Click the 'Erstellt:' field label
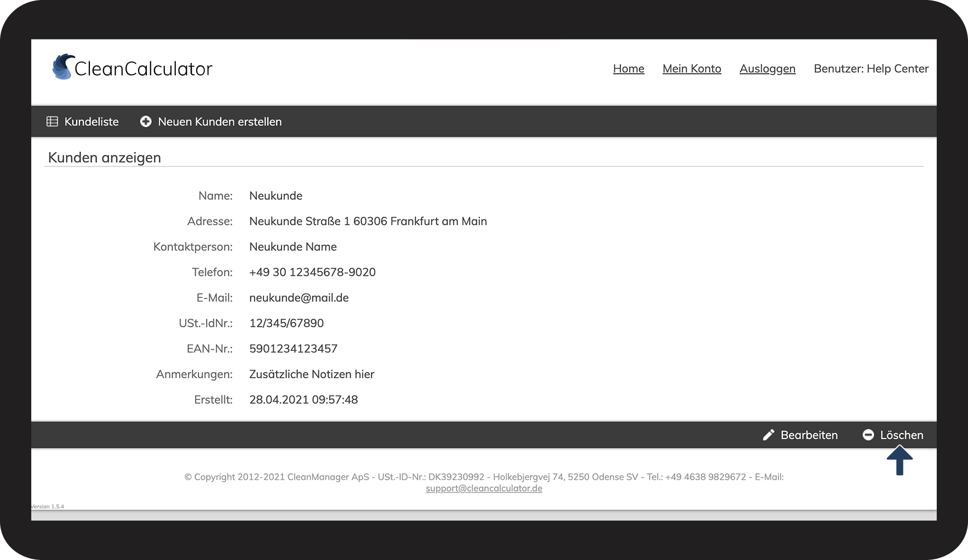 pyautogui.click(x=214, y=400)
